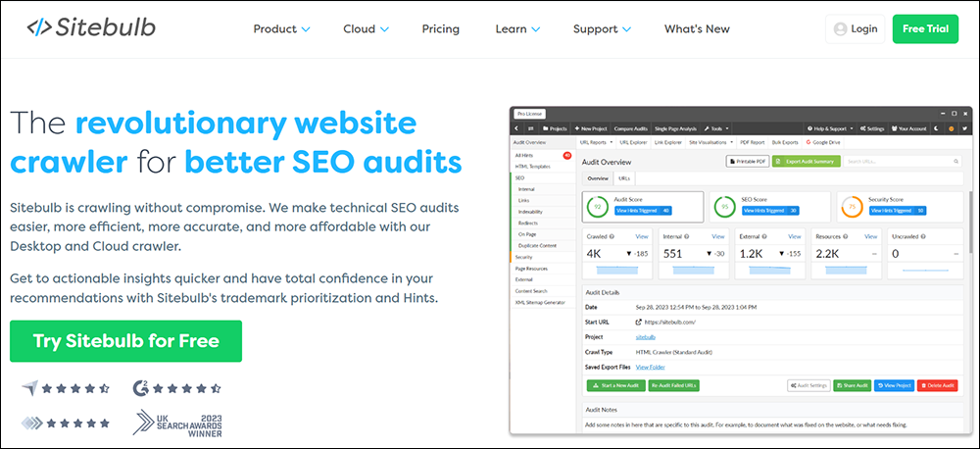Click Try Sitebulb for Free

pos(125,341)
